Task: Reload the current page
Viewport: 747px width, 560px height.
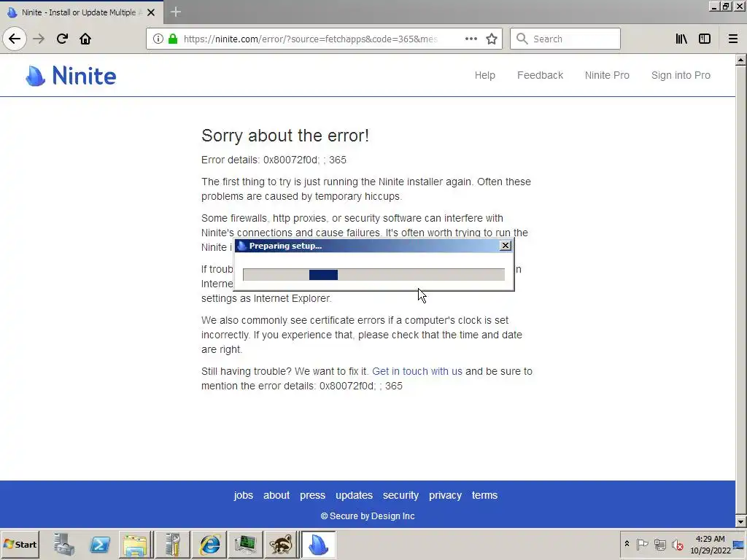Action: point(62,39)
